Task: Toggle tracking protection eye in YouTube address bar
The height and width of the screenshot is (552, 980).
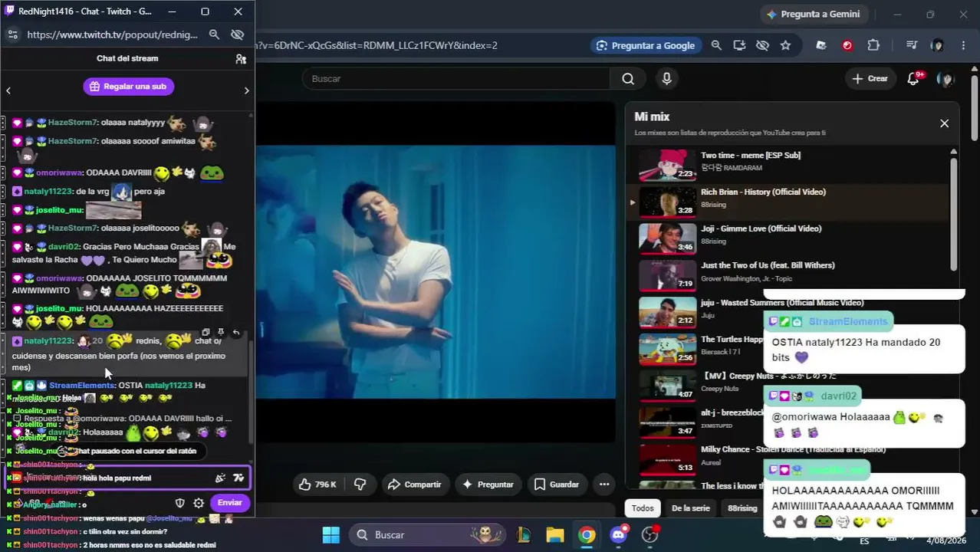Action: coord(762,45)
